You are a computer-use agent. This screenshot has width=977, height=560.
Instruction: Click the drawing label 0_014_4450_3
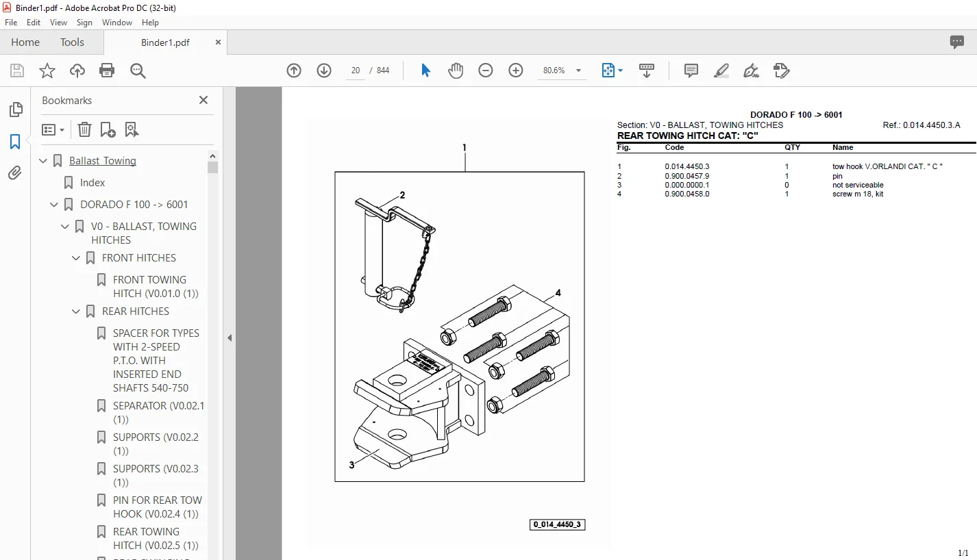click(557, 525)
